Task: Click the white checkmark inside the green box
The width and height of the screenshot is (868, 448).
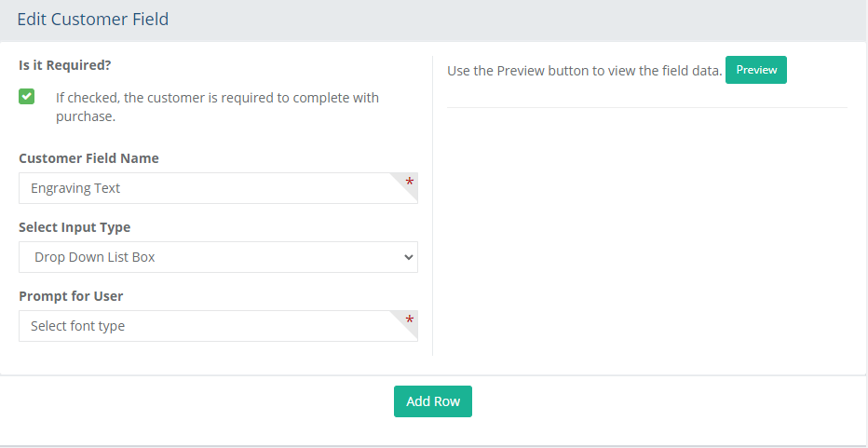Action: [x=27, y=96]
